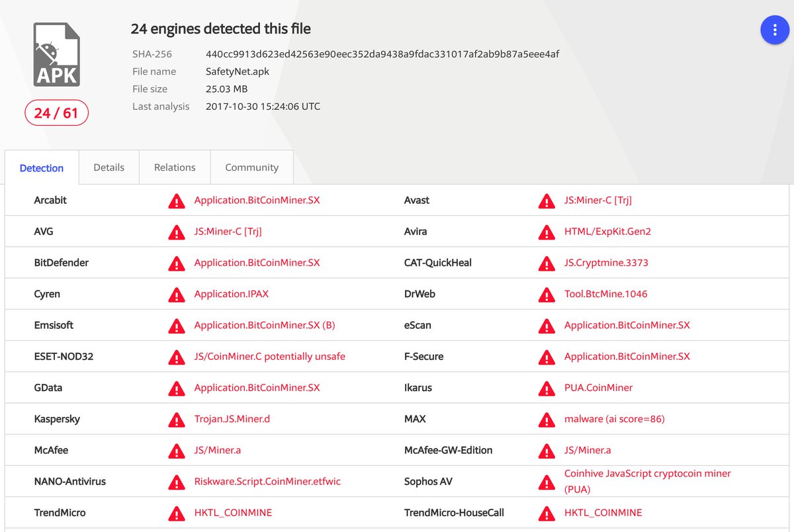Click TrendMicro-HouseCall's HKTL_COINMINE result
Screen dimensions: 794x532
point(603,512)
